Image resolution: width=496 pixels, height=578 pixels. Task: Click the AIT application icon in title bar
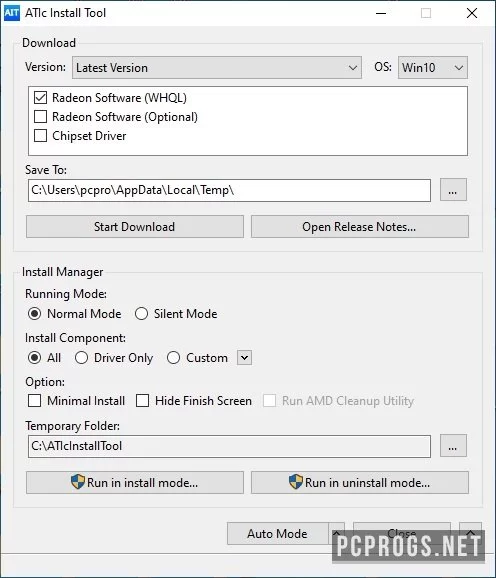click(12, 13)
